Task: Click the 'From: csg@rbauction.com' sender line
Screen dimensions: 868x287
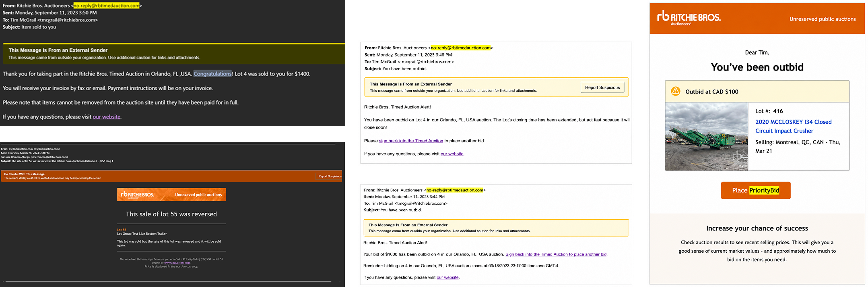Action: (x=31, y=149)
